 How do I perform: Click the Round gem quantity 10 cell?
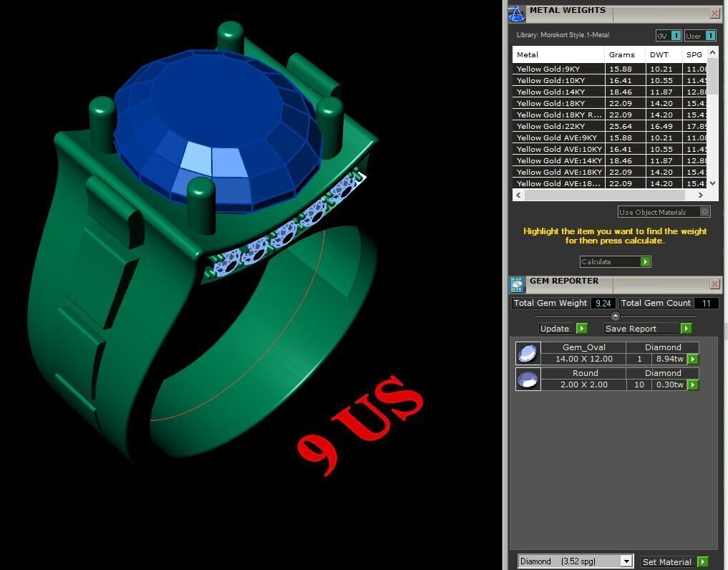click(x=639, y=385)
